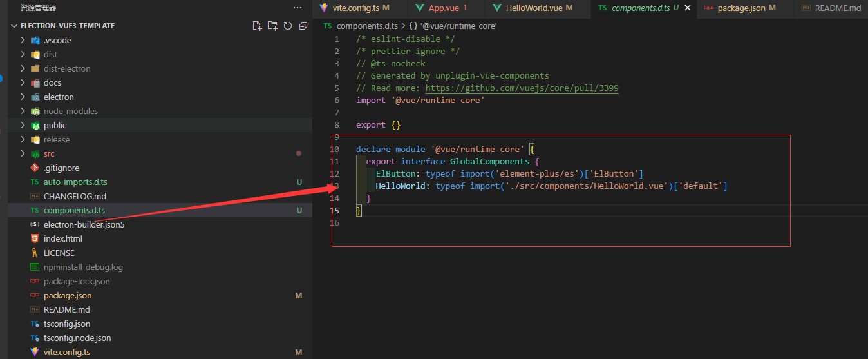Click the New Folder icon in explorer header
The width and height of the screenshot is (868, 359).
tap(272, 26)
